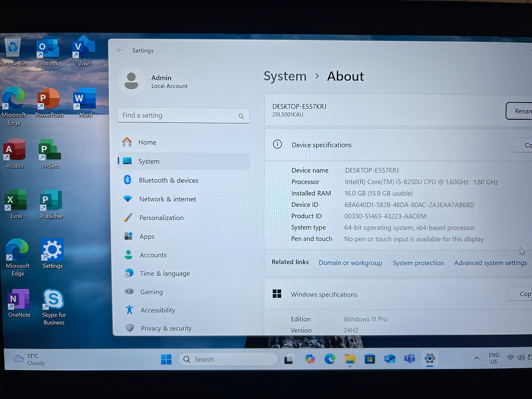Click the back arrow in Settings

click(120, 50)
